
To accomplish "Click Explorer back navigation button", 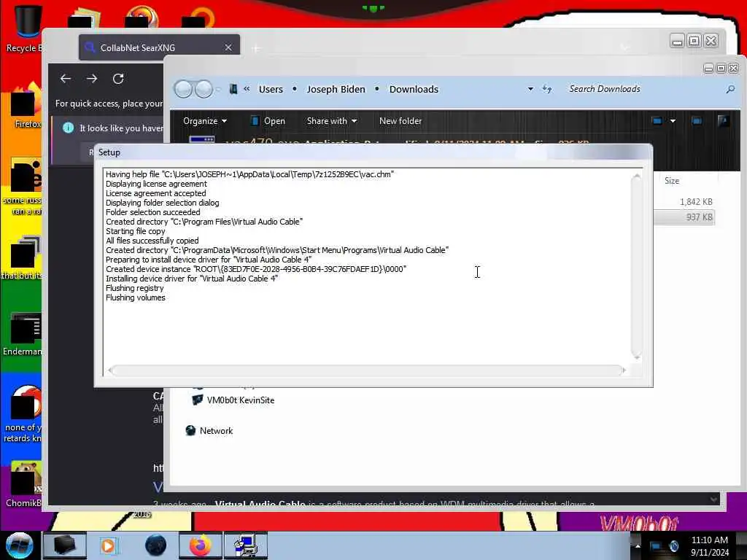I will [x=183, y=89].
